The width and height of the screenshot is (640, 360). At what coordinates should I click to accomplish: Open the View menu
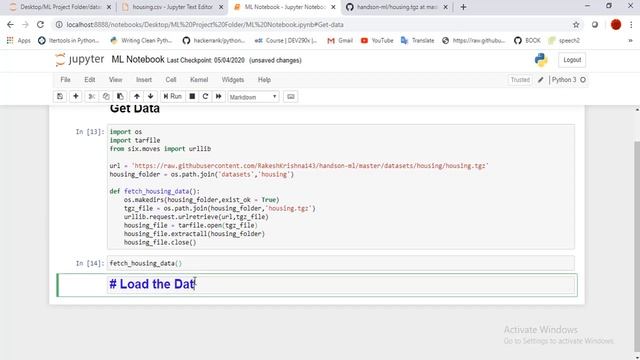[x=116, y=80]
